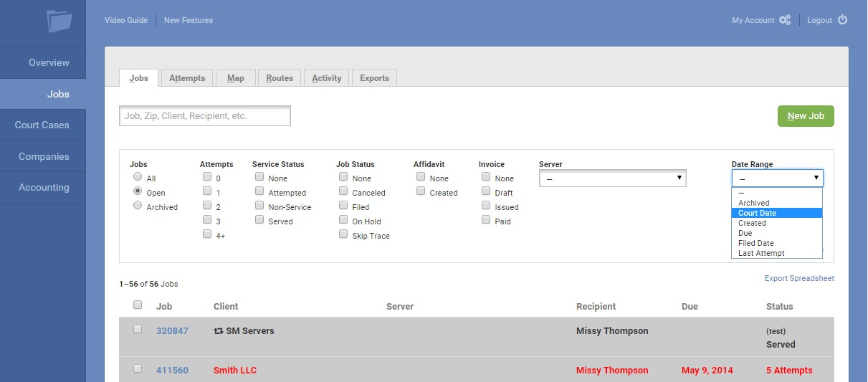Select the Archived jobs radio button
The width and height of the screenshot is (868, 382).
click(138, 206)
